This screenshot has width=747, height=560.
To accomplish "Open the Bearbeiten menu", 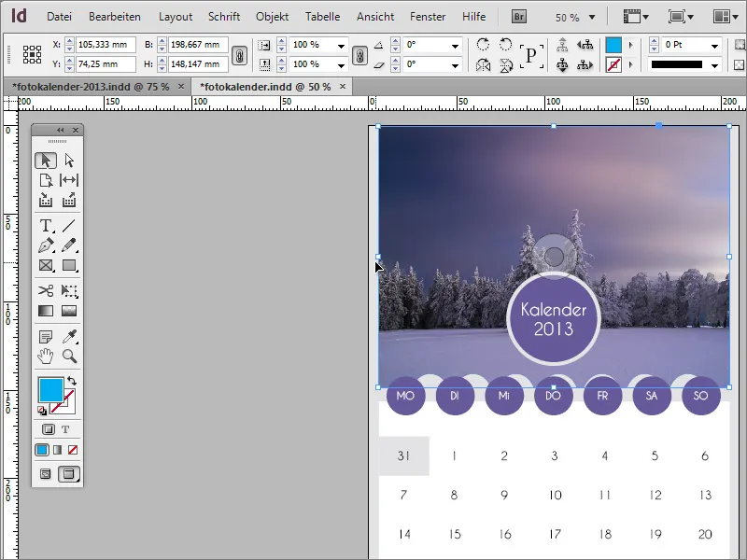I will point(114,17).
